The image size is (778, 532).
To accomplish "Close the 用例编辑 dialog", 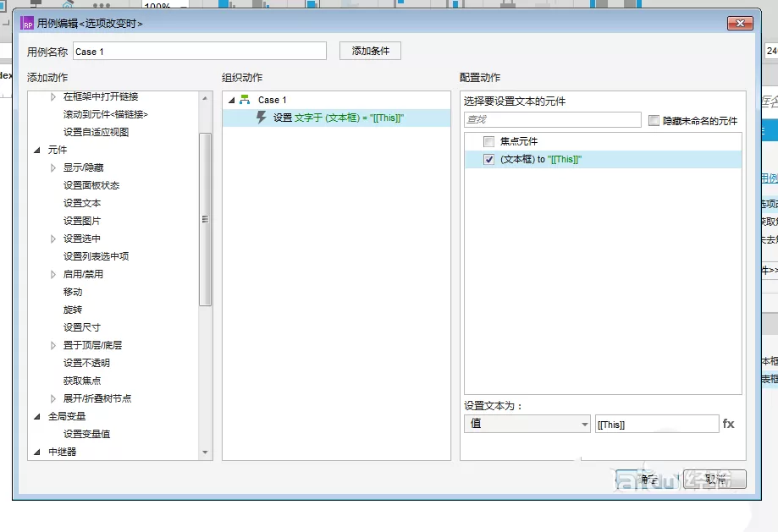I will click(x=740, y=23).
